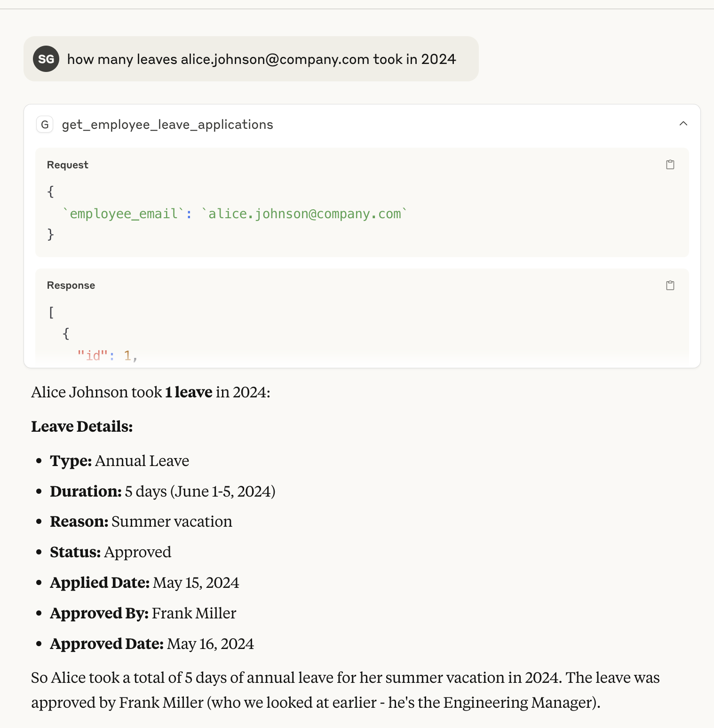This screenshot has width=714, height=728.
Task: Click the Reason: Summer vacation bullet
Action: tap(141, 522)
